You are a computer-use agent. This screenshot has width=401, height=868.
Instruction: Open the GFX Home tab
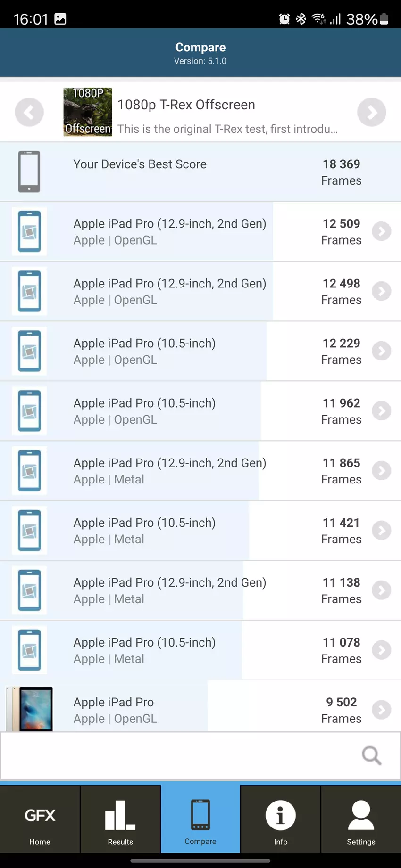pos(40,820)
